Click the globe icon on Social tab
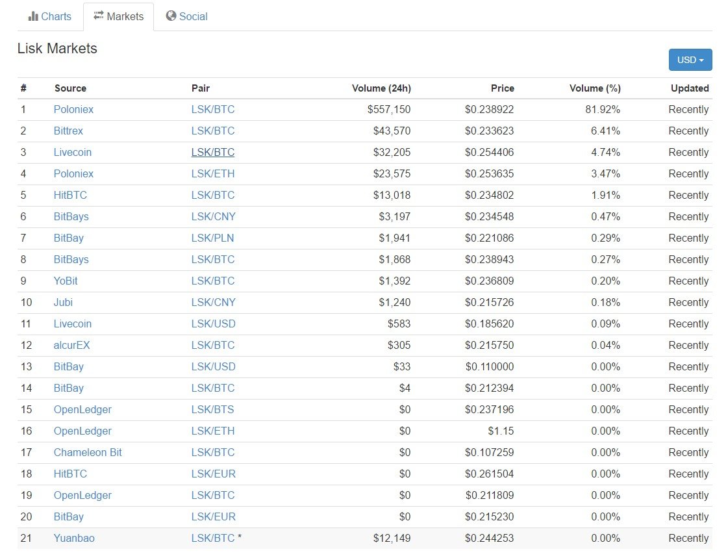This screenshot has height=560, width=728. coord(171,16)
